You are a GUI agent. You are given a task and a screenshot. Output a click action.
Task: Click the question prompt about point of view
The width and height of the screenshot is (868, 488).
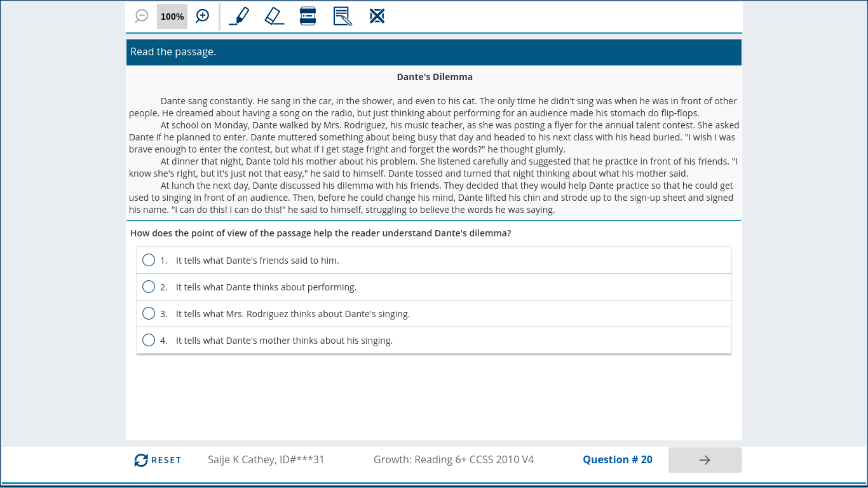[x=321, y=233]
